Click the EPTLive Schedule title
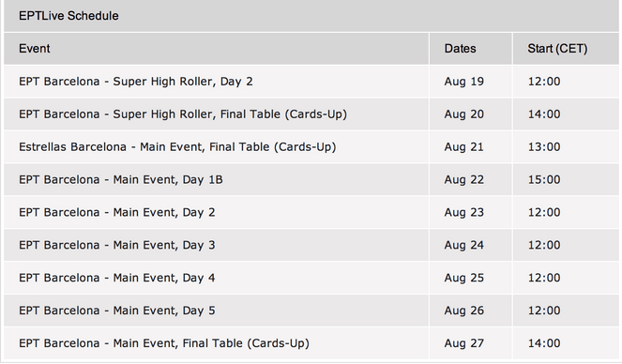 click(68, 16)
